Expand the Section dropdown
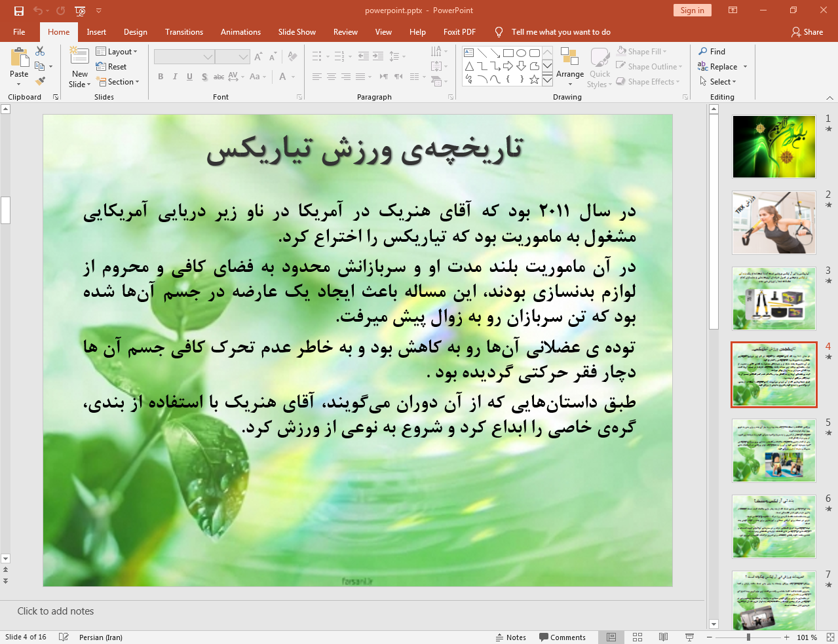The image size is (838, 644). click(x=118, y=81)
